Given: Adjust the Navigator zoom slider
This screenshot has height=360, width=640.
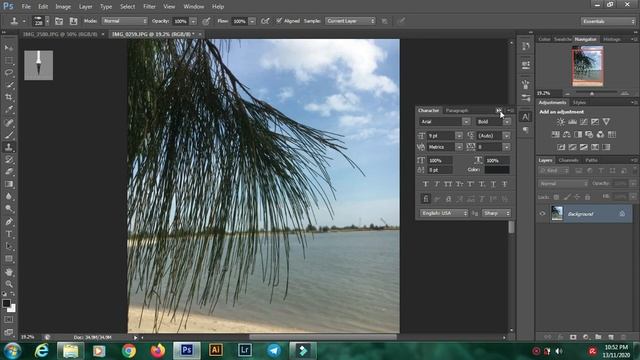Looking at the screenshot, I should coord(591,93).
